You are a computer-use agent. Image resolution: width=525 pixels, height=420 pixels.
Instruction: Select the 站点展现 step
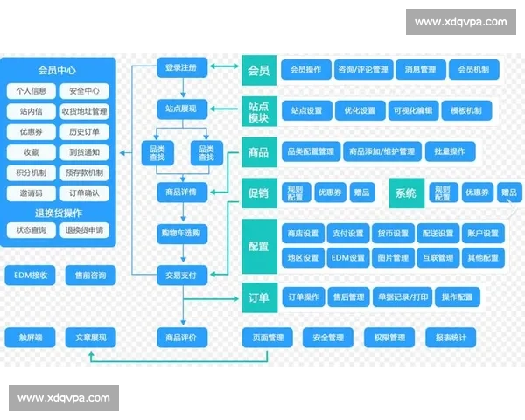[x=182, y=109]
